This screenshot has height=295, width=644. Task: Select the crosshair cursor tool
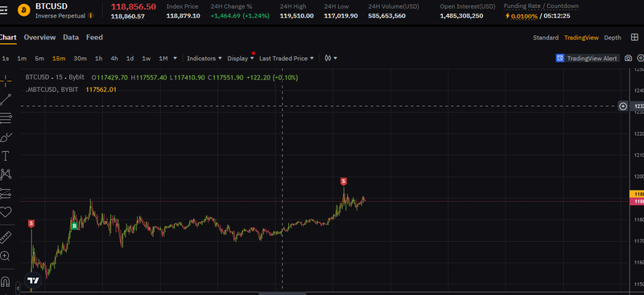[6, 81]
